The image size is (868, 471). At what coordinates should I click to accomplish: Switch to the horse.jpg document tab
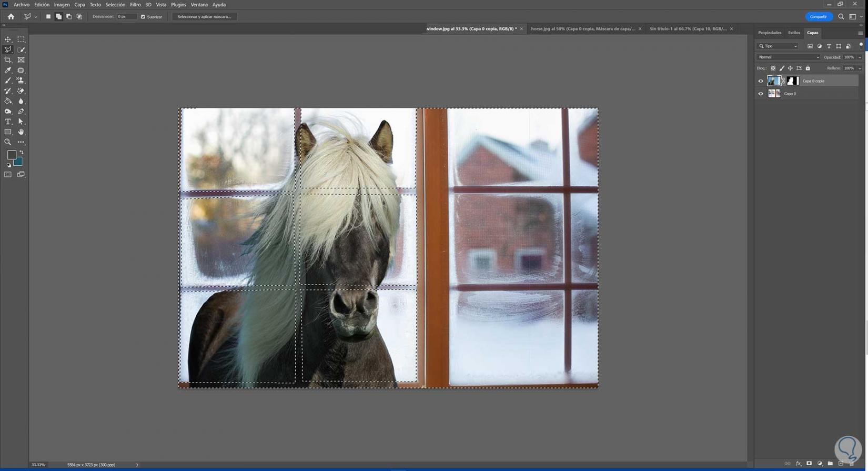[x=583, y=29]
